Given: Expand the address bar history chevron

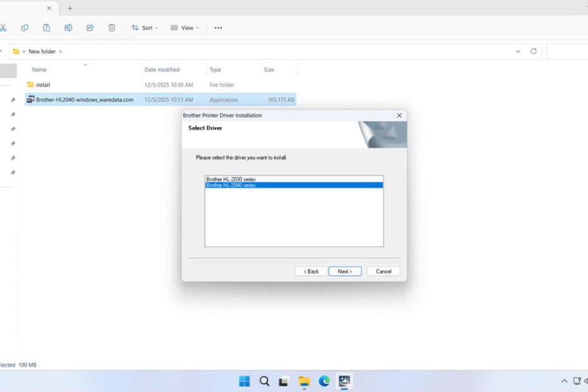Looking at the screenshot, I should click(518, 51).
